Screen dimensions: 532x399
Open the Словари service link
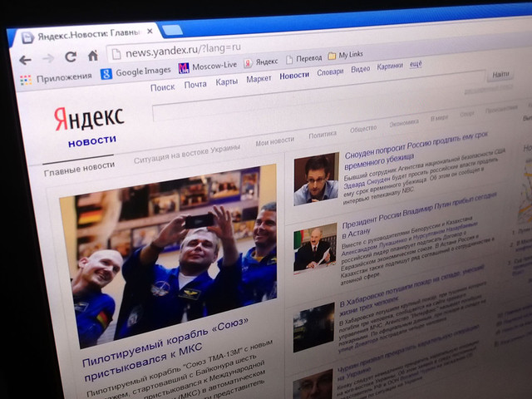[x=330, y=72]
